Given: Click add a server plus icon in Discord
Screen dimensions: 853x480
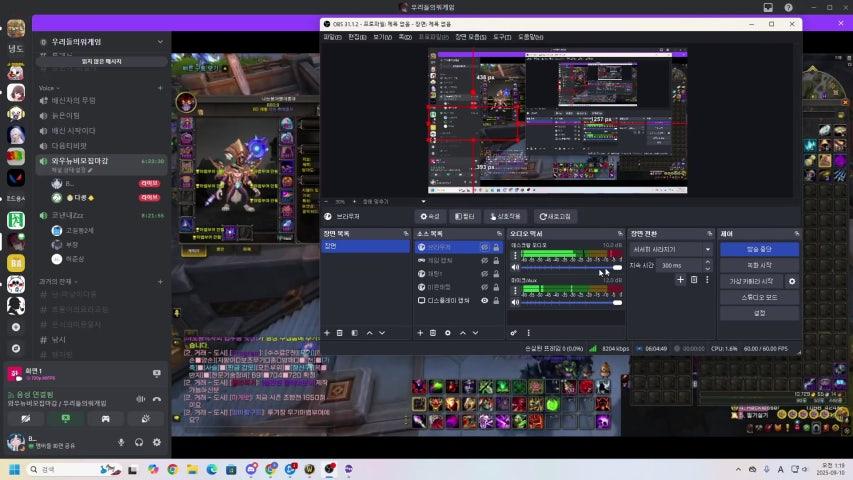Looking at the screenshot, I should tap(16, 327).
